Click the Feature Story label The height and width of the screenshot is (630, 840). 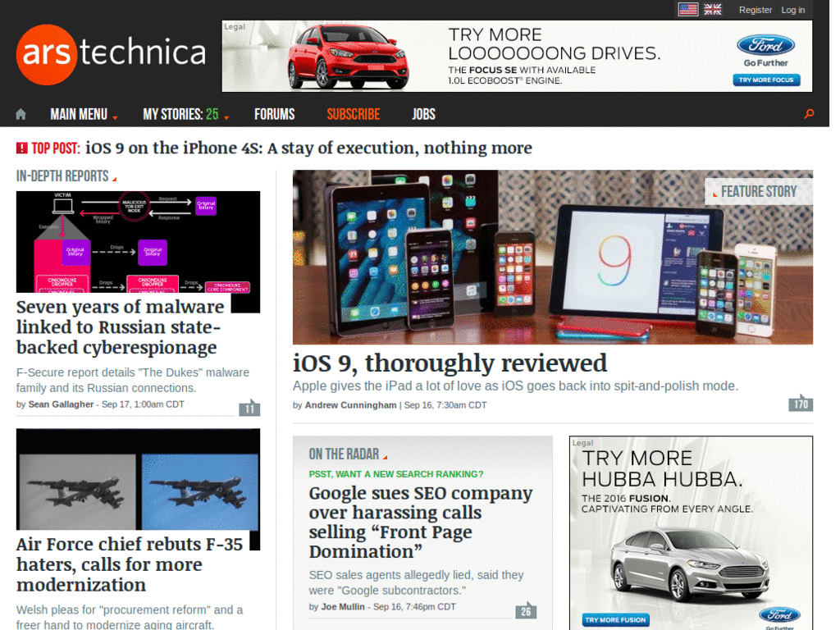tap(759, 191)
